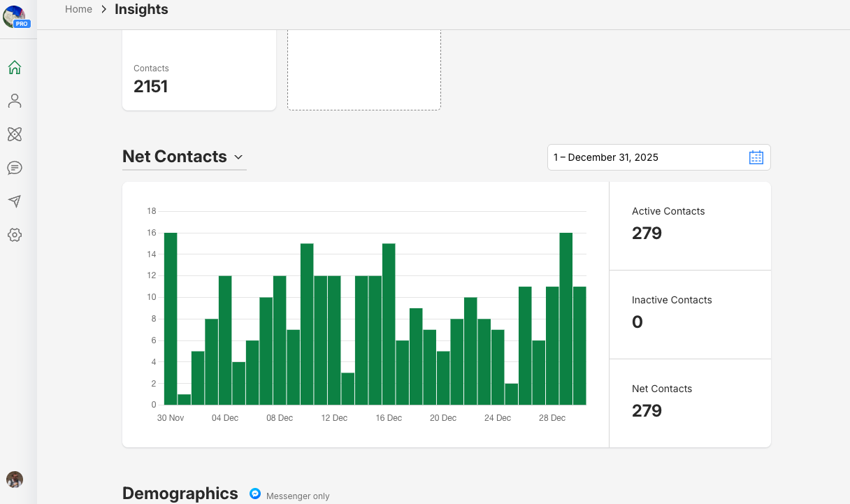This screenshot has height=504, width=850.
Task: Open Live Chat speech bubble icon
Action: pyautogui.click(x=15, y=168)
